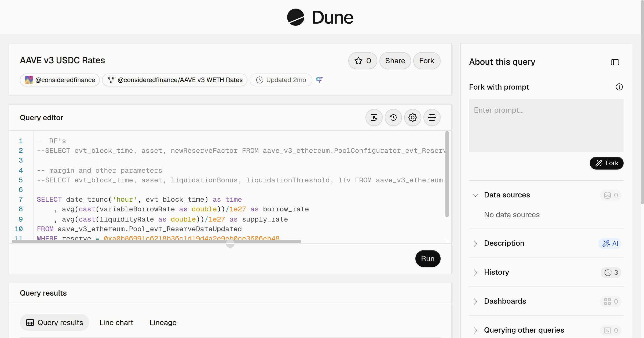
Task: Open the query editor settings gear
Action: point(412,117)
